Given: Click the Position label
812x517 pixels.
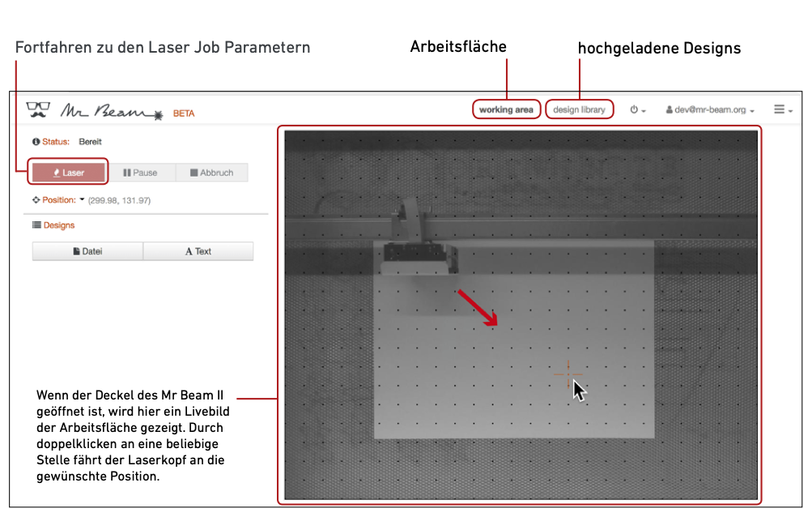Looking at the screenshot, I should tap(59, 200).
